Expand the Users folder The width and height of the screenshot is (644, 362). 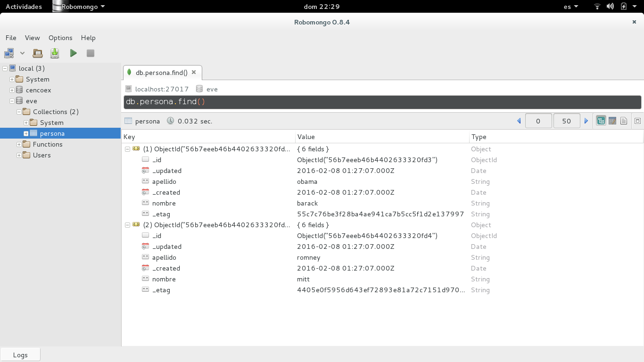(x=19, y=155)
